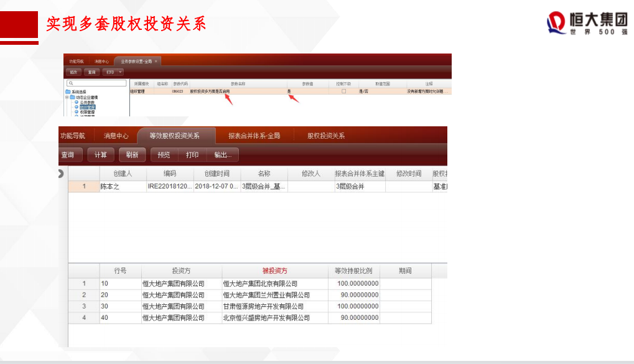The height and width of the screenshot is (364, 634).
Task: Select the 3层级合并_基... name cell
Action: pyautogui.click(x=264, y=187)
